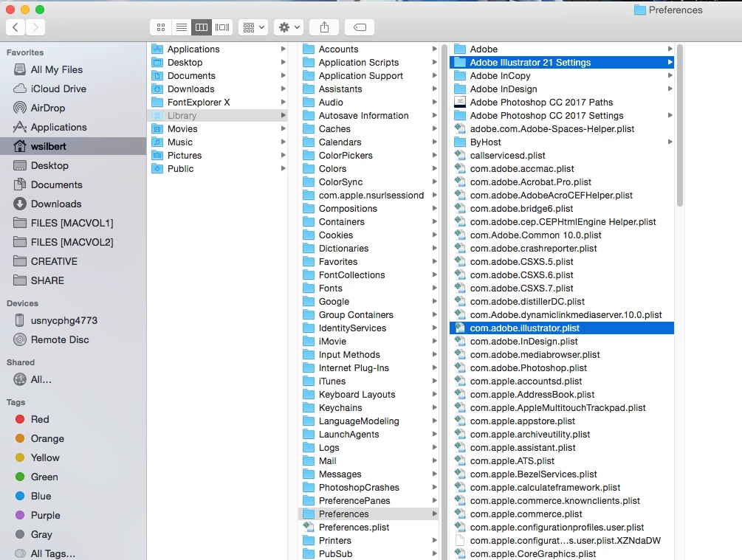This screenshot has height=560, width=742.
Task: Expand ByHost folder arrow
Action: (670, 142)
